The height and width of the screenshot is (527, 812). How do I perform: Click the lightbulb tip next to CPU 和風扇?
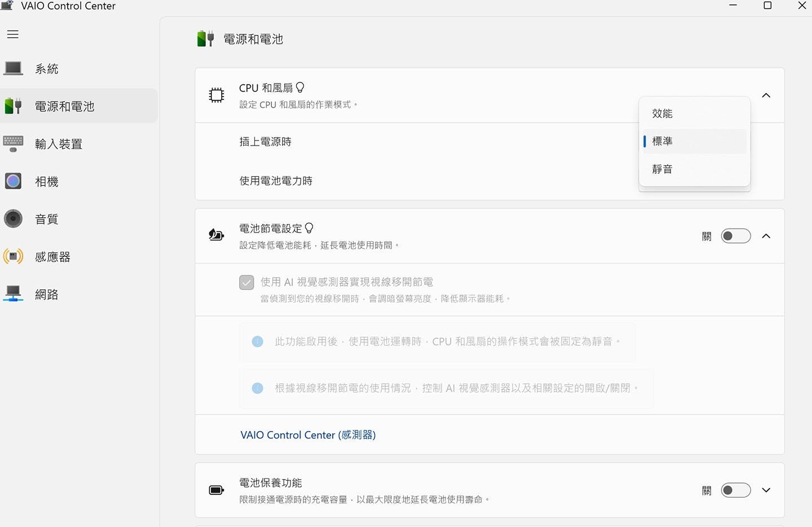click(x=300, y=87)
